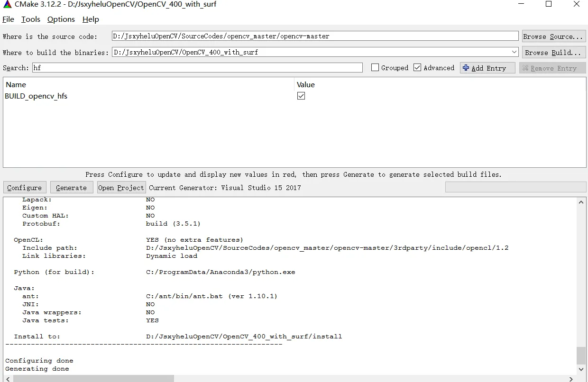
Task: Click the Generate button
Action: 72,188
